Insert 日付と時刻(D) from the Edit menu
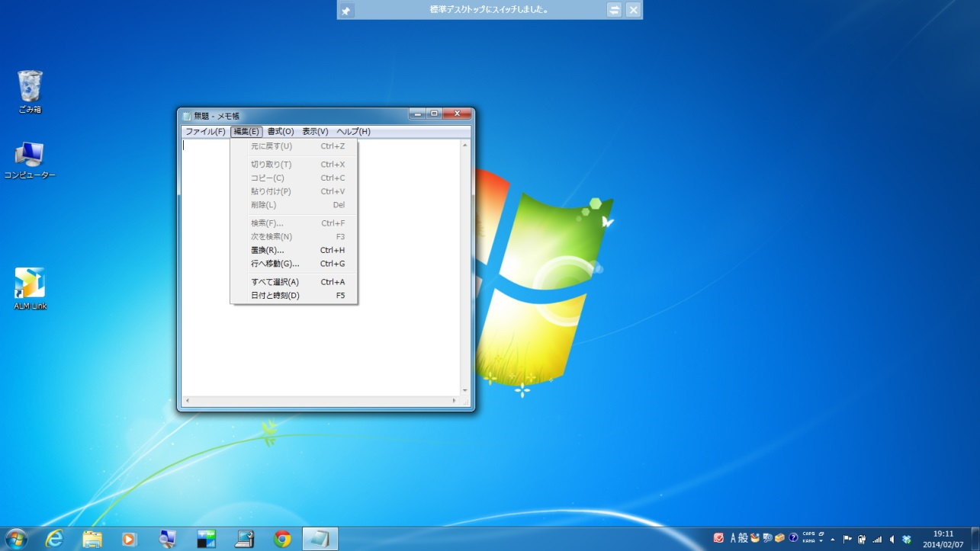Screen dimensions: 980x551 pos(294,296)
